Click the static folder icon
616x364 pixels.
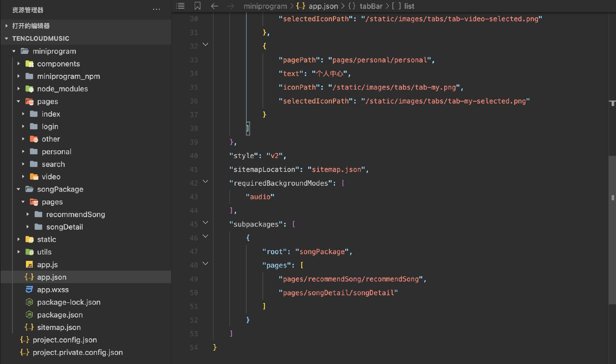[x=29, y=239]
